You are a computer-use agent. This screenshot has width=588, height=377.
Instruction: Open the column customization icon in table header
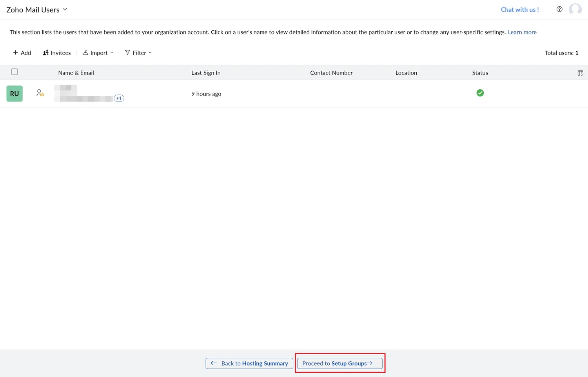(581, 72)
